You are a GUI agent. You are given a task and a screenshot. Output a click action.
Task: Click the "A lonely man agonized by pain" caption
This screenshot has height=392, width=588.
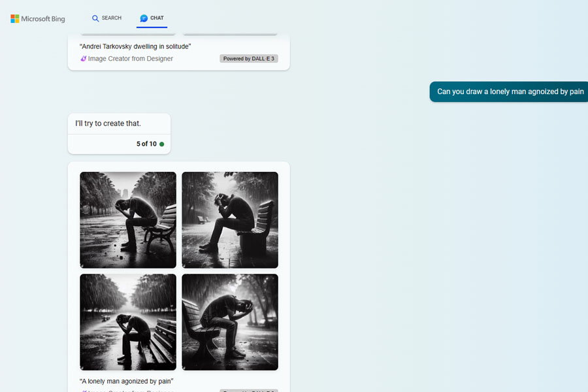pyautogui.click(x=127, y=381)
